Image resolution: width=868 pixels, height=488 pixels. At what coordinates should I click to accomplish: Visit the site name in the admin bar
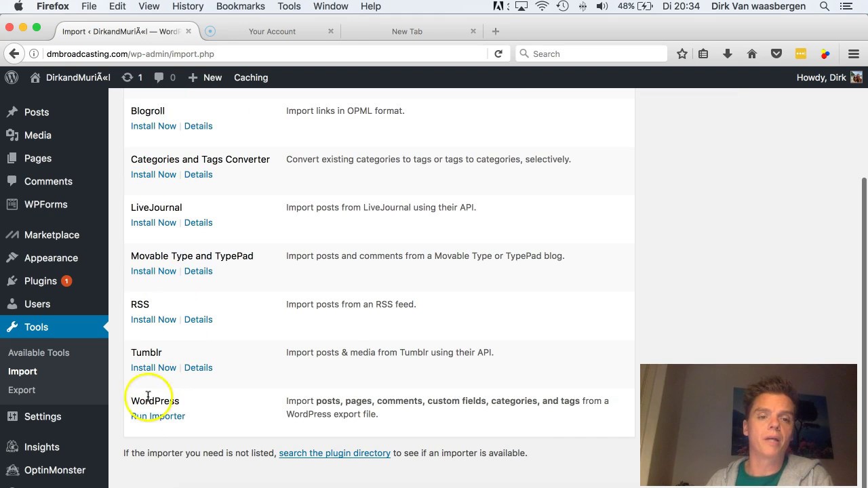pyautogui.click(x=70, y=77)
